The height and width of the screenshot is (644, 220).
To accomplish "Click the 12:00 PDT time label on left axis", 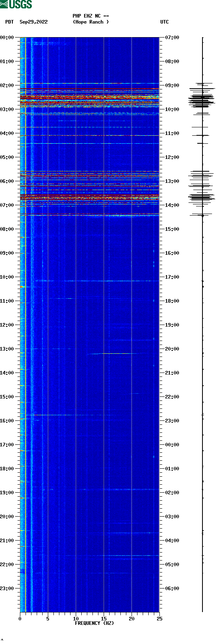I will [x=7, y=325].
